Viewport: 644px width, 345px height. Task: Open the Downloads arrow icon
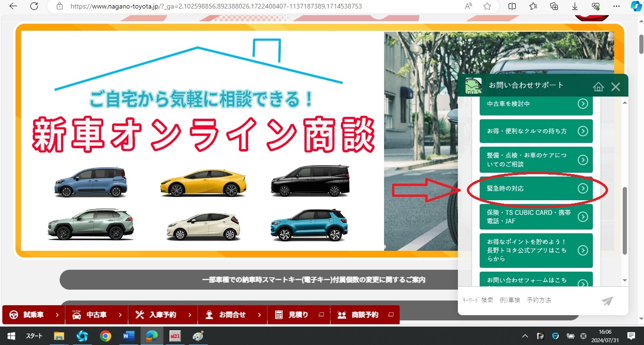coord(575,6)
